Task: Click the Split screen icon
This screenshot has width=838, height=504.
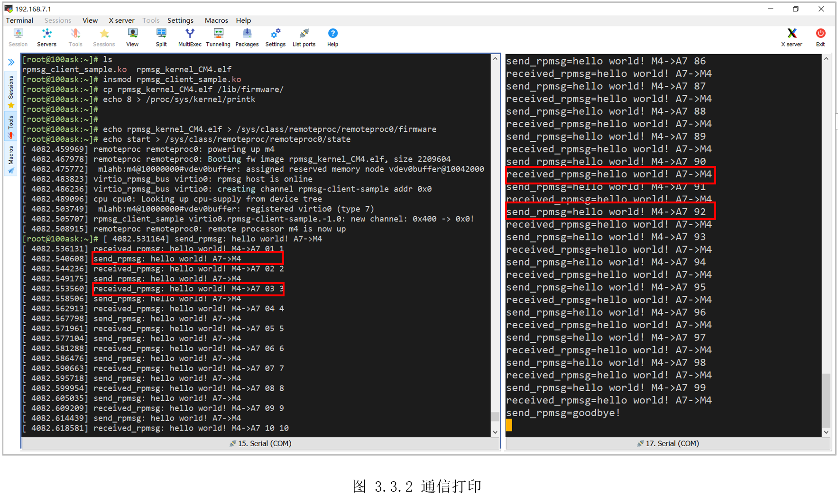Action: (161, 37)
